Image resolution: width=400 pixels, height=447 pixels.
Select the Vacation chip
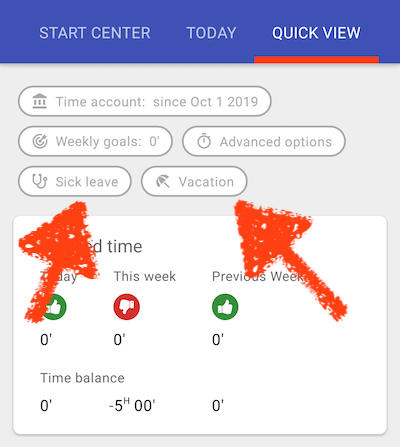pos(194,181)
